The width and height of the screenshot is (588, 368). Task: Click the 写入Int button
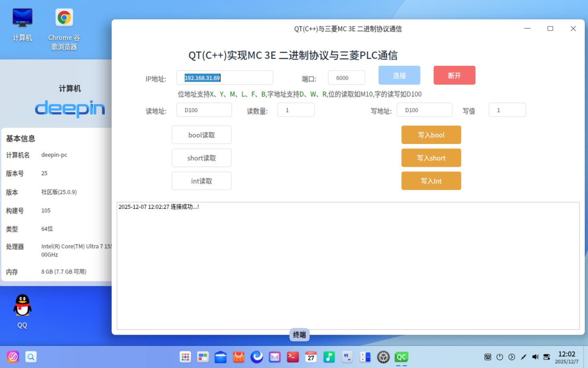431,181
